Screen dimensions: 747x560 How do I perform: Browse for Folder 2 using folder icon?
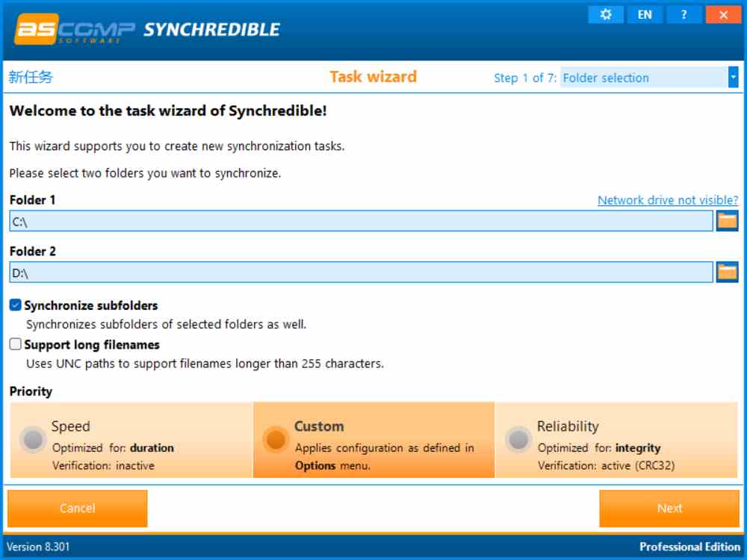[727, 273]
